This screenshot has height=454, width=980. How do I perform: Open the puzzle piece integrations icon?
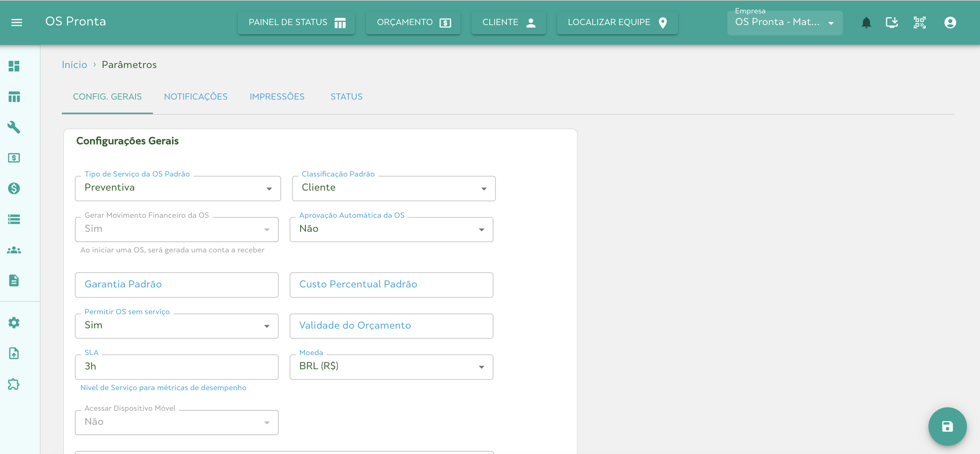coord(14,384)
